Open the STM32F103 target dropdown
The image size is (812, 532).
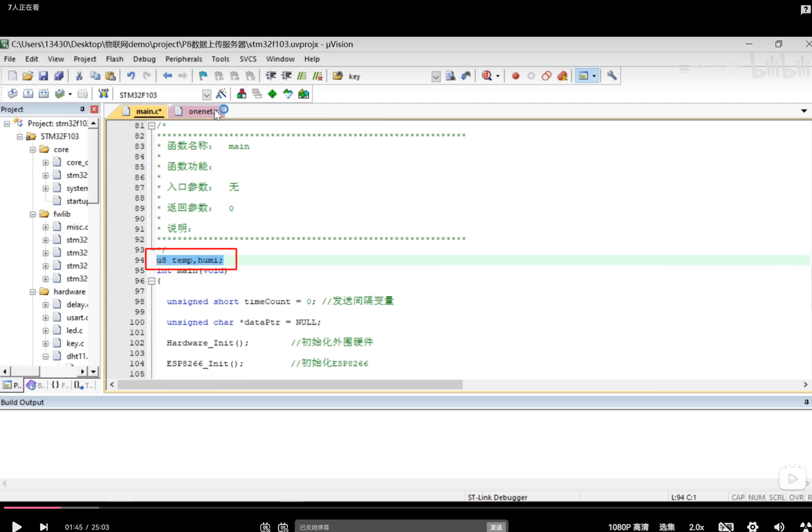tap(206, 95)
